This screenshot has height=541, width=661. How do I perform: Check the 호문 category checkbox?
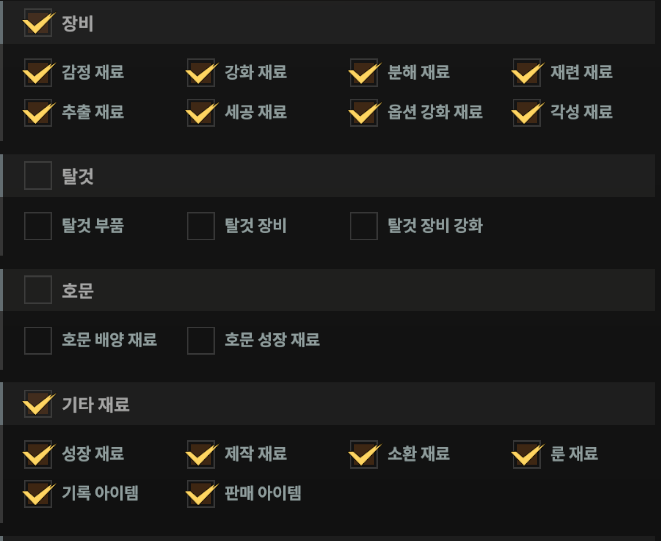coord(38,290)
